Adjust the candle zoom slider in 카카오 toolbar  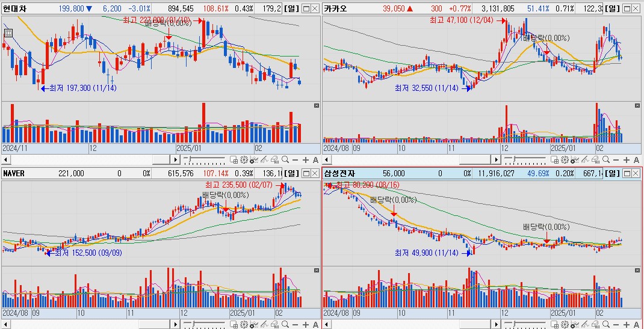point(525,159)
